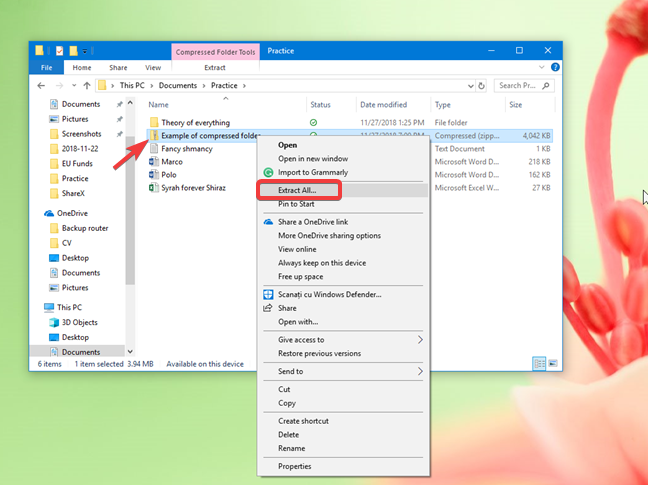Click Documents in the address bar breadcrumb
Viewport: 648px width, 485px height.
177,85
